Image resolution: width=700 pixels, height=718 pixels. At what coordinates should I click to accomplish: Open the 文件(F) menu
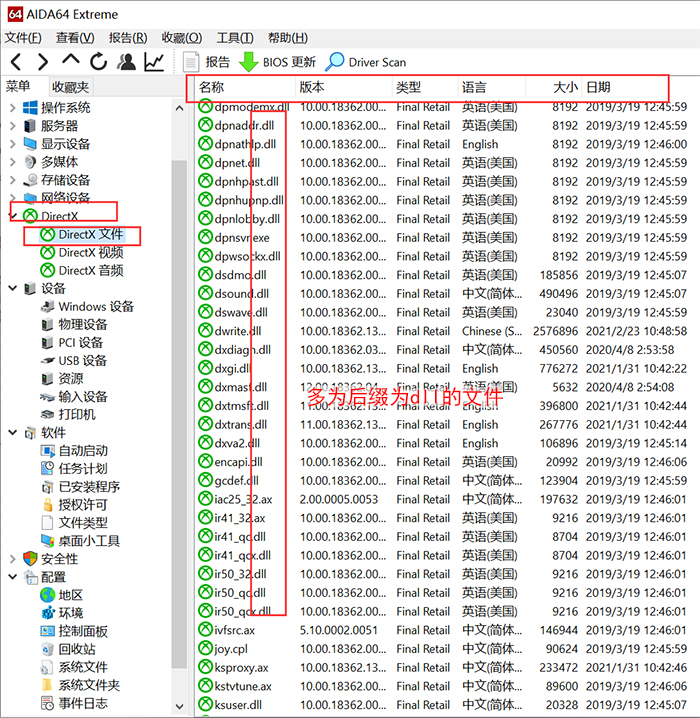[22, 38]
